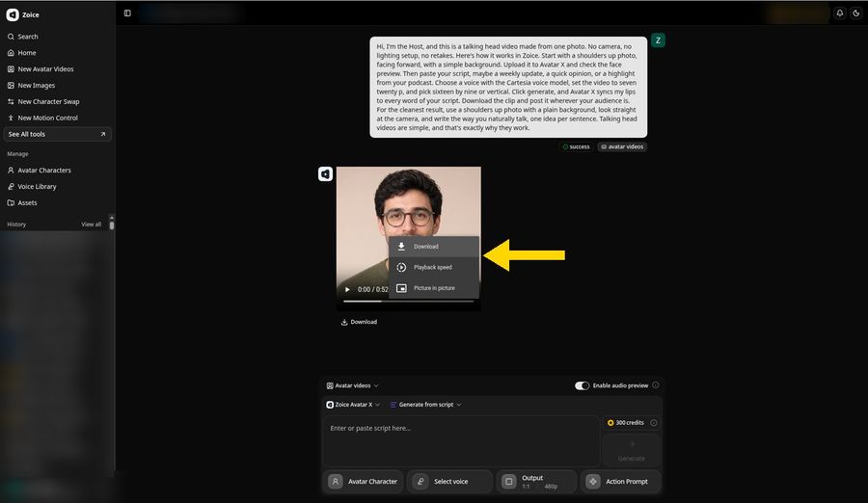This screenshot has width=868, height=503.
Task: Select Playback speed in context menu
Action: click(434, 267)
